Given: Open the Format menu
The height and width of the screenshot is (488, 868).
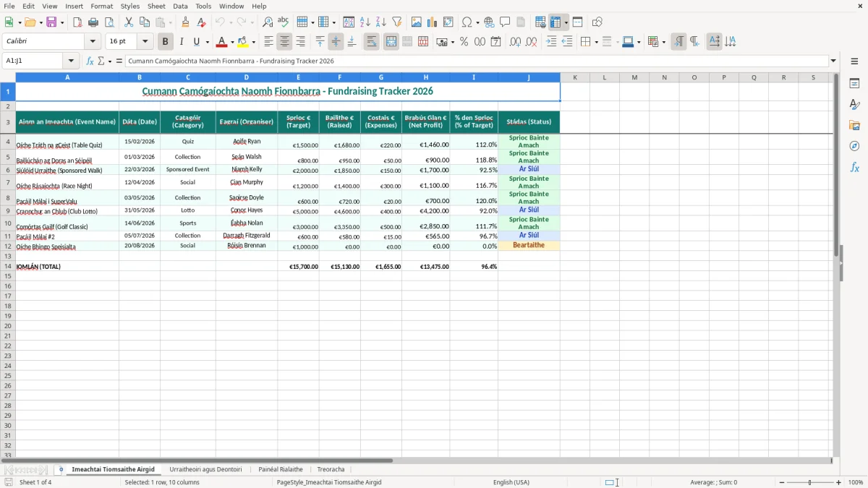Looking at the screenshot, I should 102,6.
